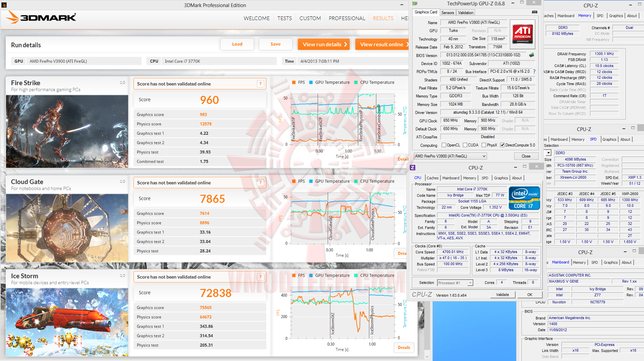Switch to the Sensors tab in GPU-Z
The image size is (644, 361).
(x=447, y=13)
